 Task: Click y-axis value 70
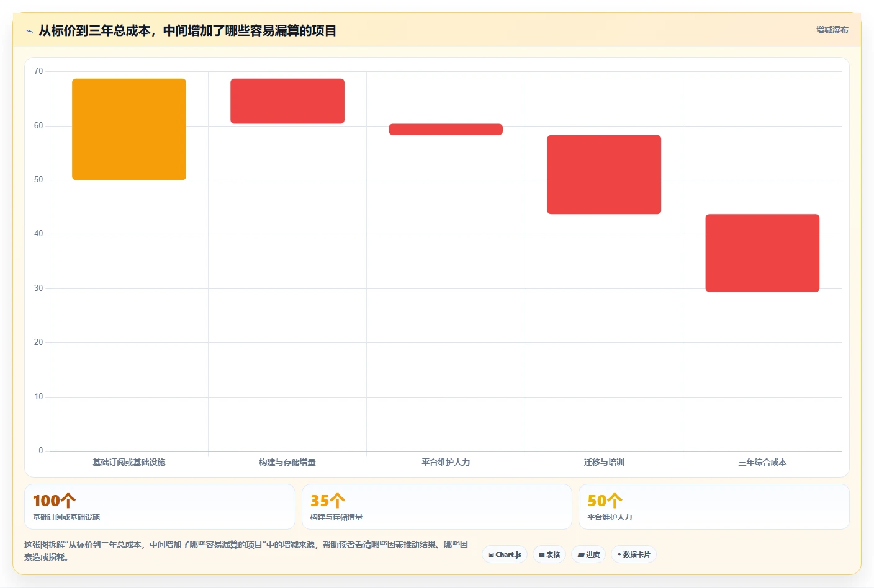point(38,71)
